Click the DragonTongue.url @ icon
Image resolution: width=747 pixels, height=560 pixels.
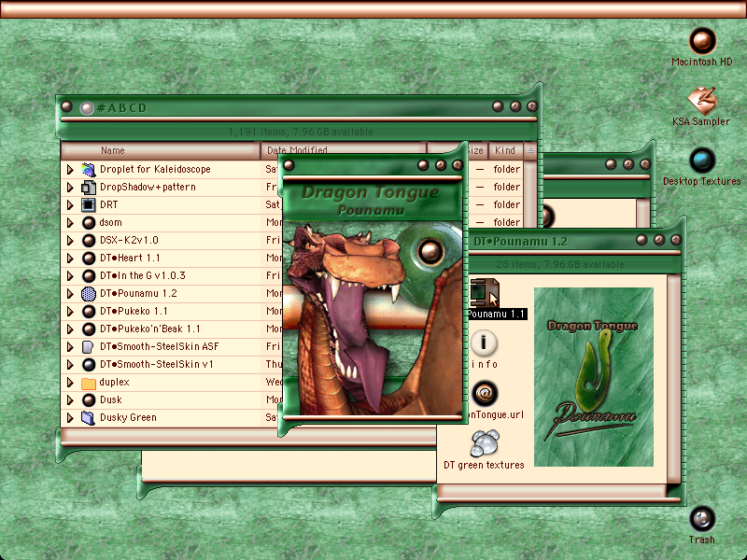point(485,393)
